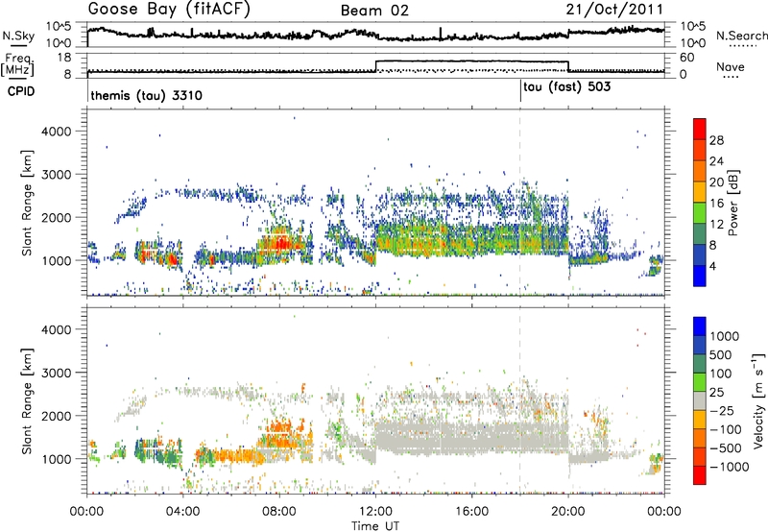Click the red top segment of power color bar
The image size is (768, 532).
coord(700,129)
